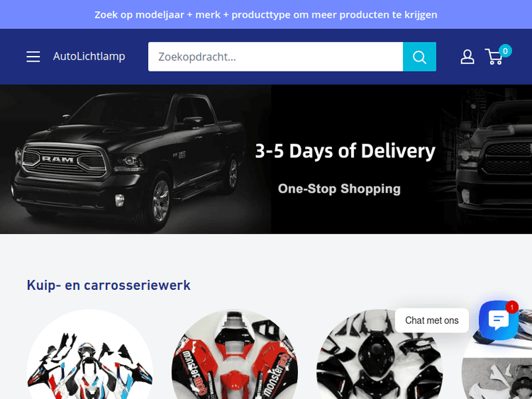The image size is (532, 399).
Task: Select the red Monster Mob fairing thumbnail
Action: (235, 354)
